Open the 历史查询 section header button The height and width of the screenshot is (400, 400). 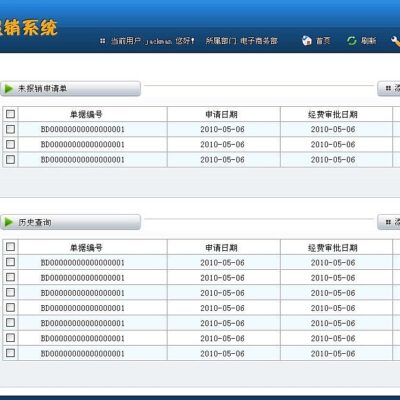[x=70, y=222]
